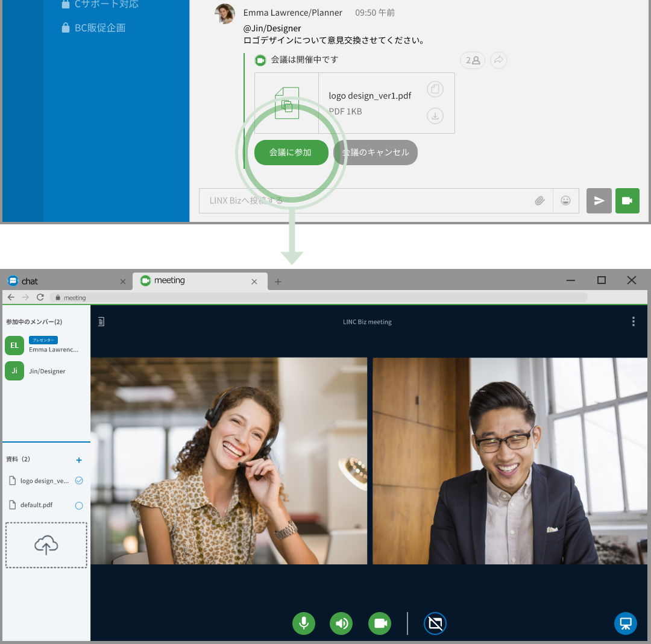
Task: Send the message with the arrow button
Action: tap(599, 201)
